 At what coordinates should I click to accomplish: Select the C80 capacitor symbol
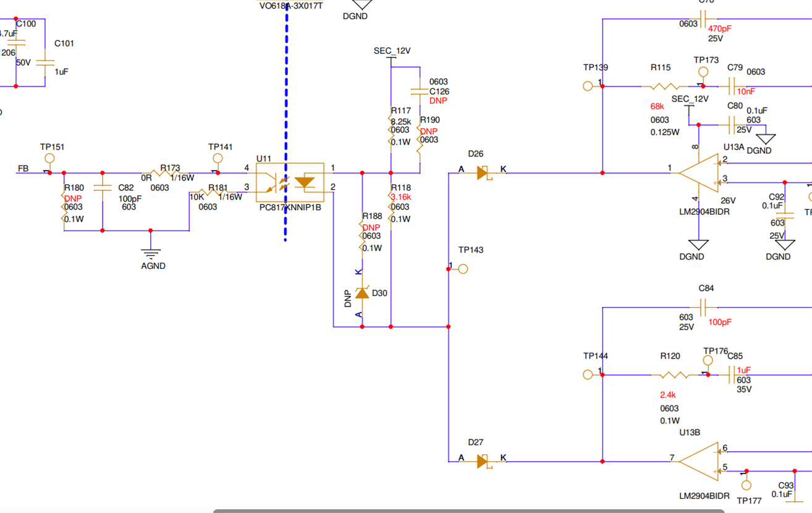click(x=732, y=125)
